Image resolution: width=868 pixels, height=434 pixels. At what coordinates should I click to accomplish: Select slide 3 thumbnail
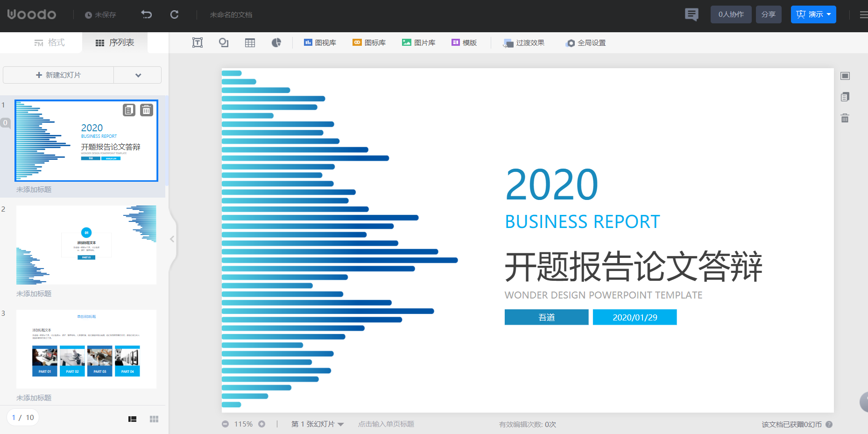[x=86, y=349]
